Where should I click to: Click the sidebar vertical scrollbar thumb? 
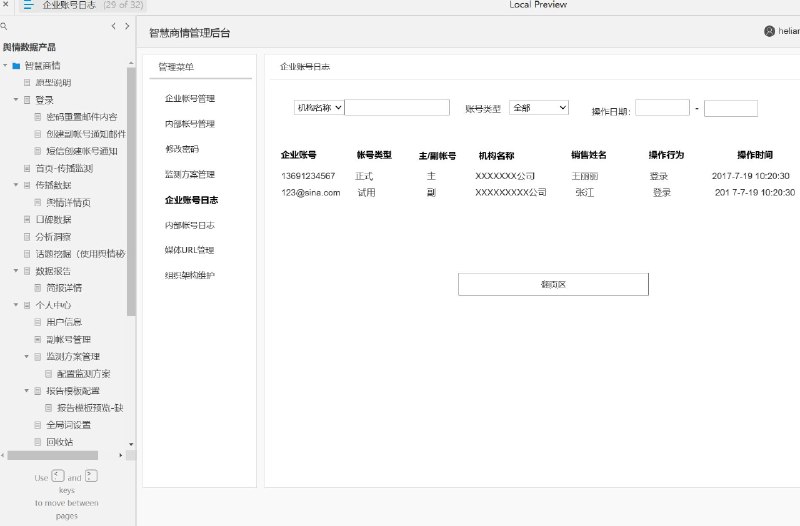click(x=131, y=191)
